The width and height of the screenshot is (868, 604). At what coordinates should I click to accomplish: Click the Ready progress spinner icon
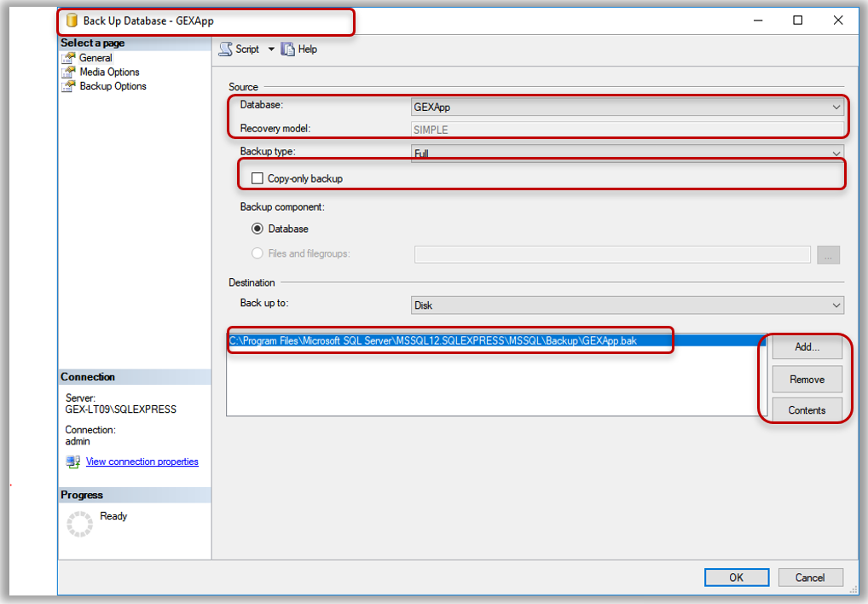pyautogui.click(x=79, y=524)
